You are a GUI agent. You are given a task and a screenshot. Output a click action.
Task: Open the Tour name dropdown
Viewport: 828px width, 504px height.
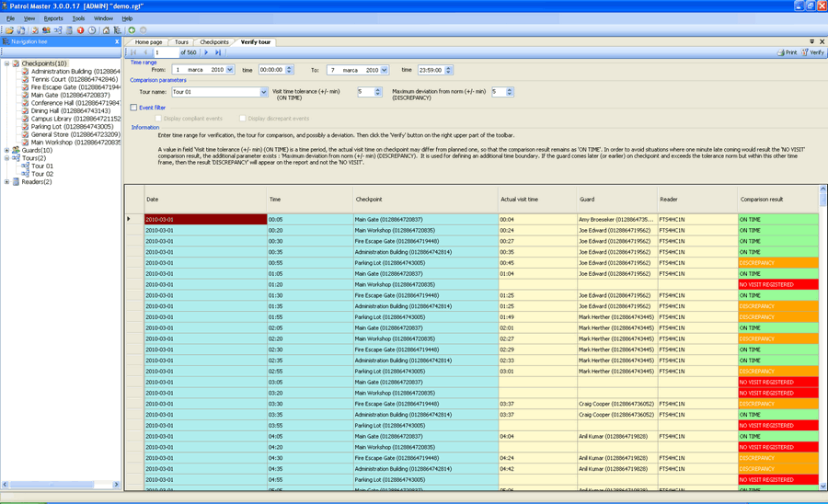[x=263, y=92]
